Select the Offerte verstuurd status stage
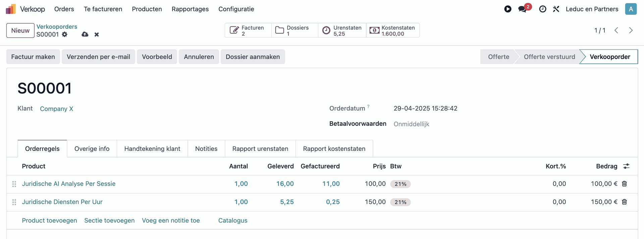Image resolution: width=644 pixels, height=239 pixels. click(549, 57)
